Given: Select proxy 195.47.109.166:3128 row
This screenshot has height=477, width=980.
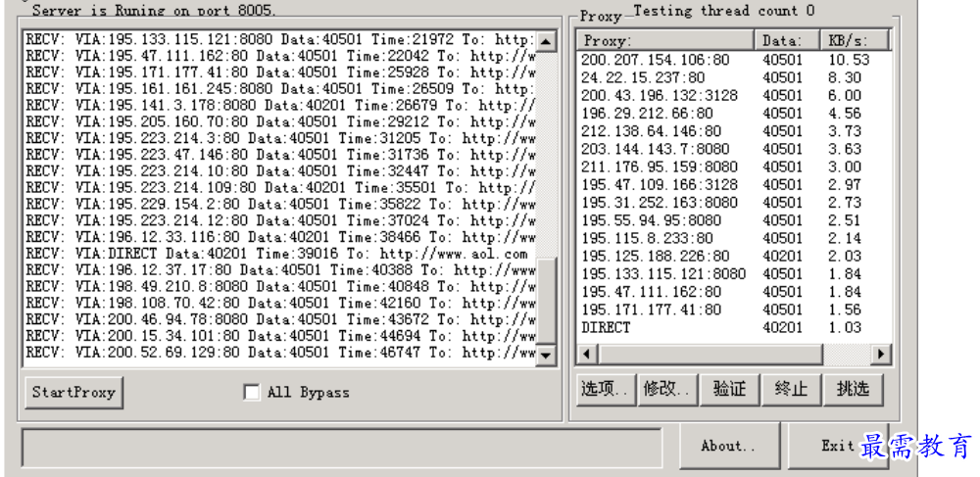Looking at the screenshot, I should coord(734,185).
